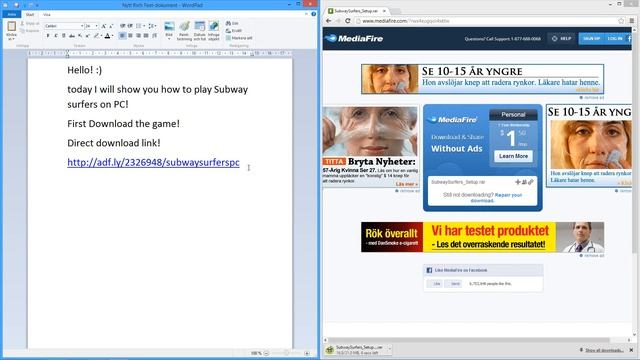The height and width of the screenshot is (360, 640).
Task: Click the Grow font icon
Action: (104, 26)
